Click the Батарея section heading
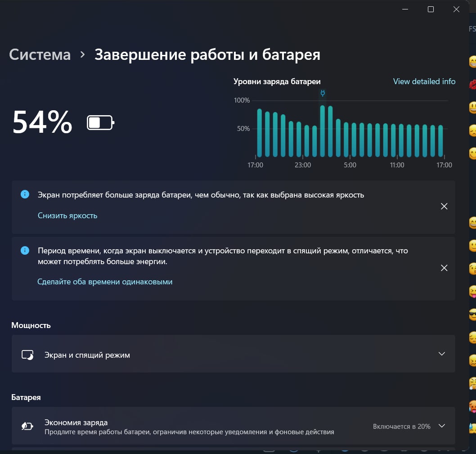476x454 pixels. click(26, 397)
